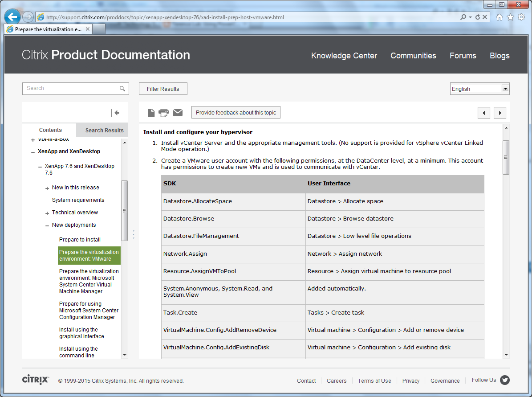Open Knowledge Center in header
This screenshot has width=532, height=397.
click(344, 56)
